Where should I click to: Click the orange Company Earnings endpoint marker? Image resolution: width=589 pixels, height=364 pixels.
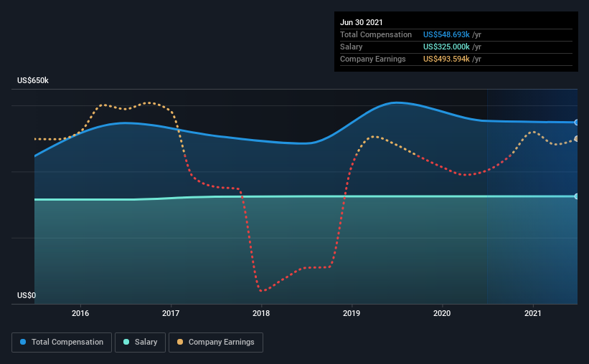[x=576, y=139]
